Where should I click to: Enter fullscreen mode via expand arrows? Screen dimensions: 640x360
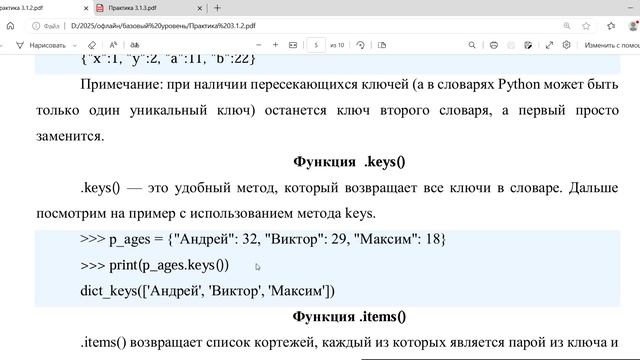(x=549, y=45)
